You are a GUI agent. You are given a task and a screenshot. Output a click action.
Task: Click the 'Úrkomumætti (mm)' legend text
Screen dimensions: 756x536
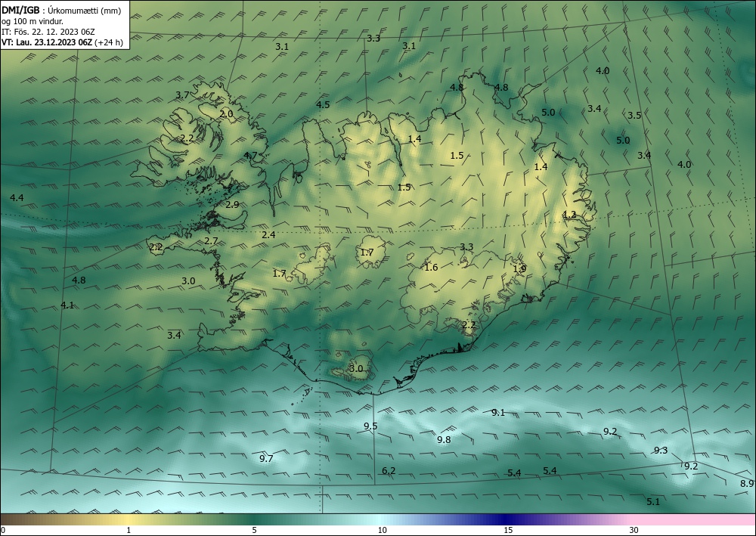click(84, 11)
